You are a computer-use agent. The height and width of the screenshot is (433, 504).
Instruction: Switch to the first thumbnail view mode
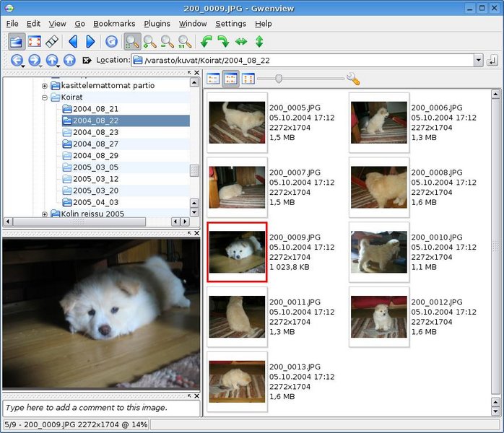214,79
